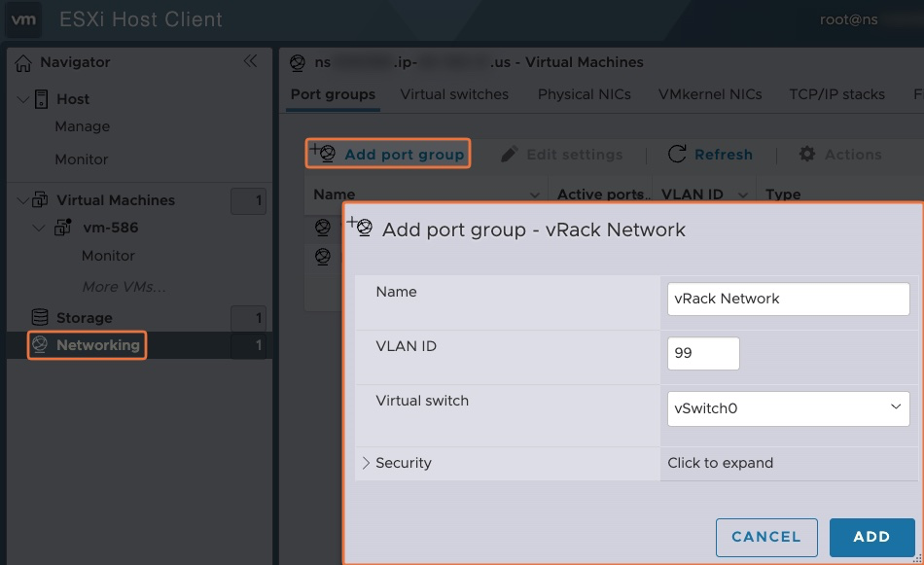Click the Navigator heading text
924x565 pixels.
click(75, 62)
